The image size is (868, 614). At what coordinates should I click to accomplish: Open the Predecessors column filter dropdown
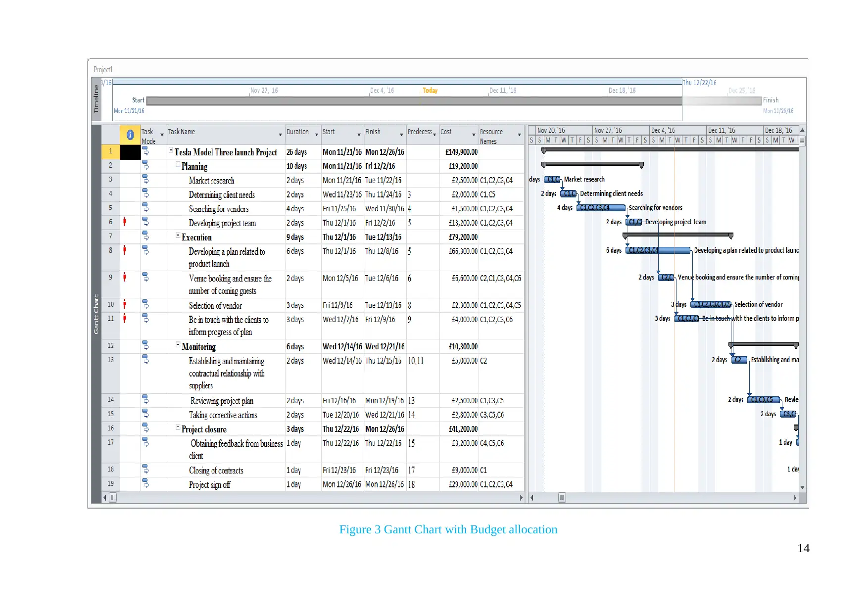pos(434,135)
